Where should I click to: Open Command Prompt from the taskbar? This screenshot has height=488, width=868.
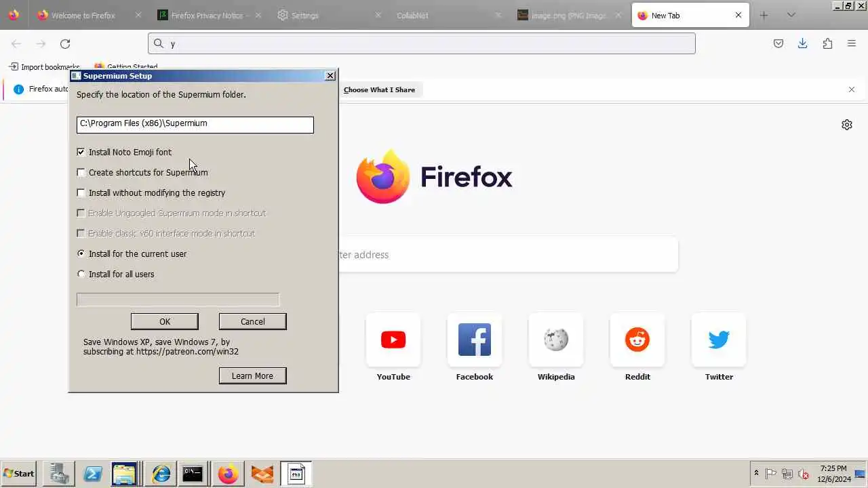tap(193, 474)
